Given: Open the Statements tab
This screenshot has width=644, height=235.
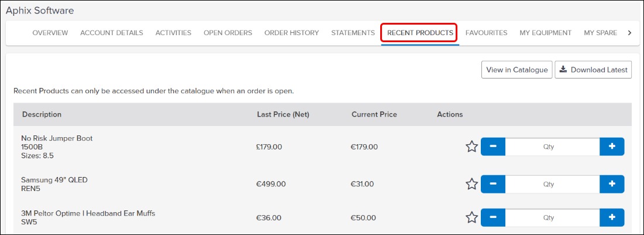Looking at the screenshot, I should [353, 33].
